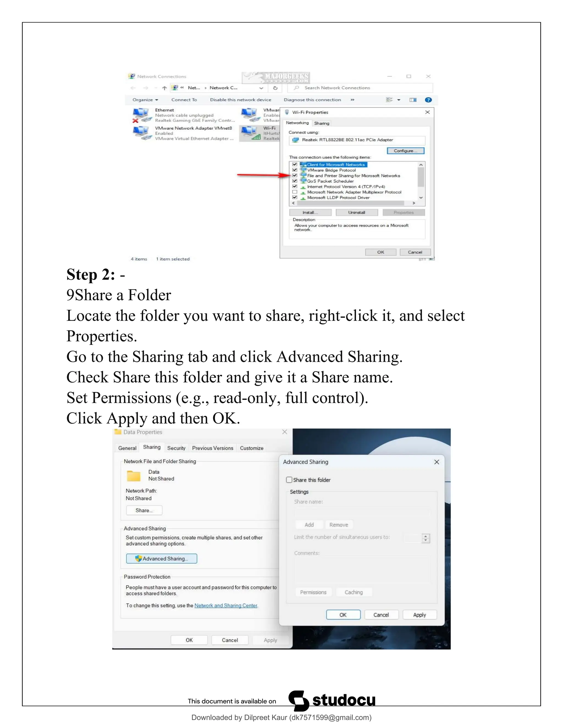
Task: Toggle QoS Packet Scheduler checkbox
Action: [295, 181]
